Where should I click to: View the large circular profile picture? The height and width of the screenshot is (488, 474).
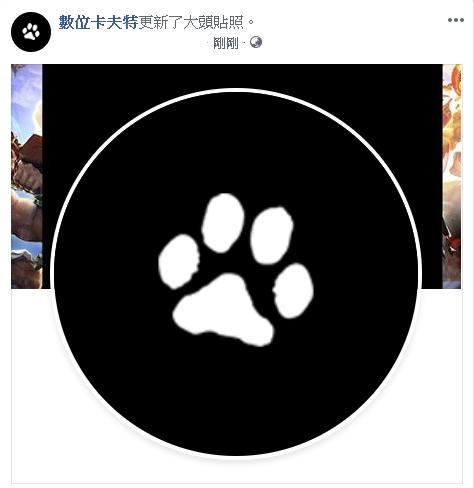[x=236, y=273]
